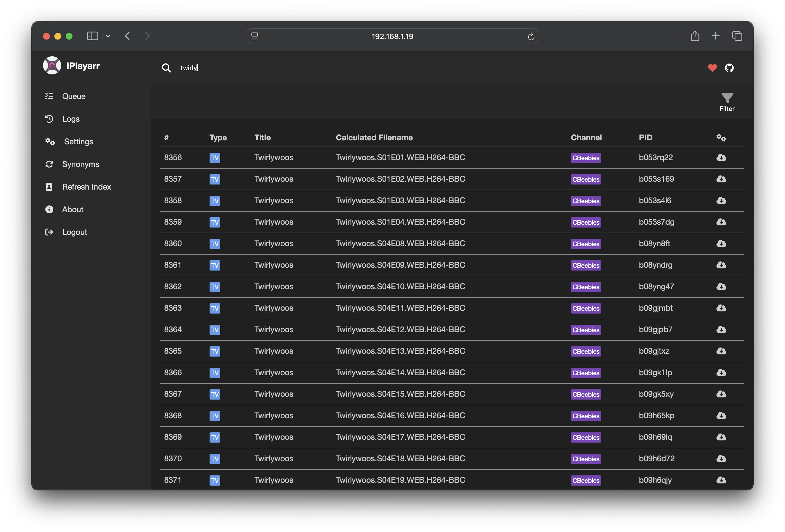
Task: Open the Queue page
Action: 74,96
